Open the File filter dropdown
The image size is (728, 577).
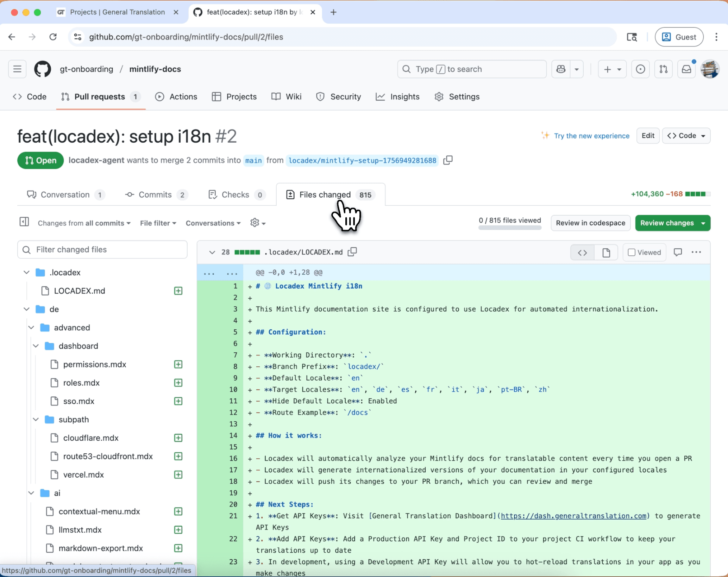click(158, 223)
